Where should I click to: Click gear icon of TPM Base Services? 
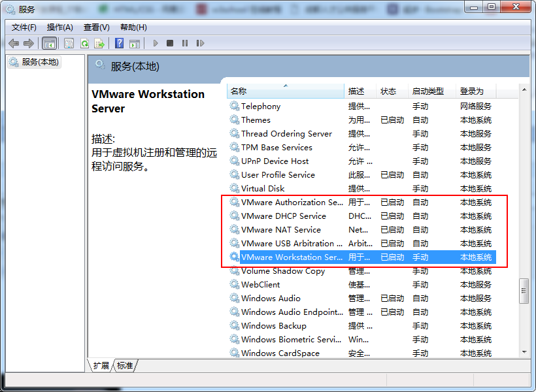click(x=234, y=147)
